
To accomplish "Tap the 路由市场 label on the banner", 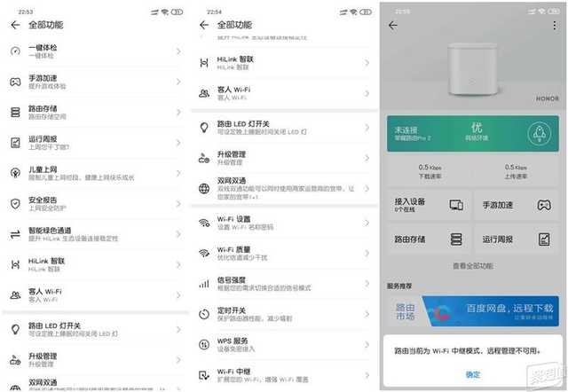I will click(x=405, y=311).
